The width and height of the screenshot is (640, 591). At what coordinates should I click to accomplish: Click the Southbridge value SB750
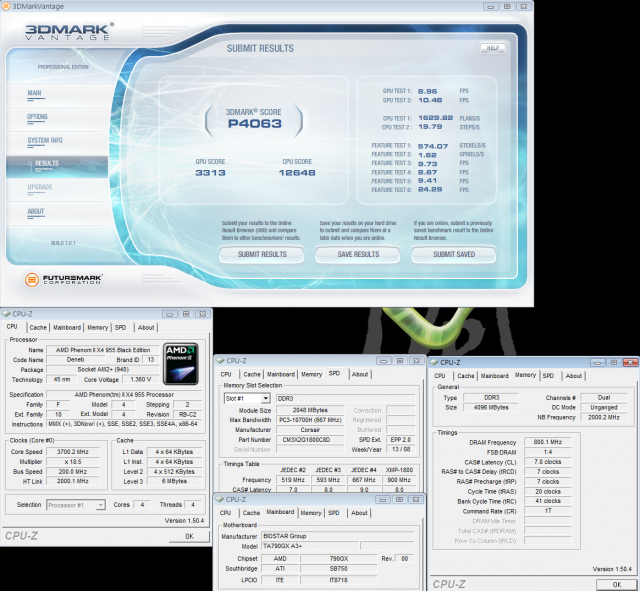point(338,569)
